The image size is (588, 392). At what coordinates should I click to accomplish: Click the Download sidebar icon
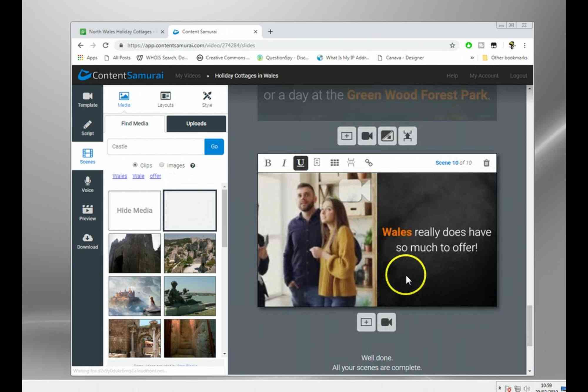[87, 241]
